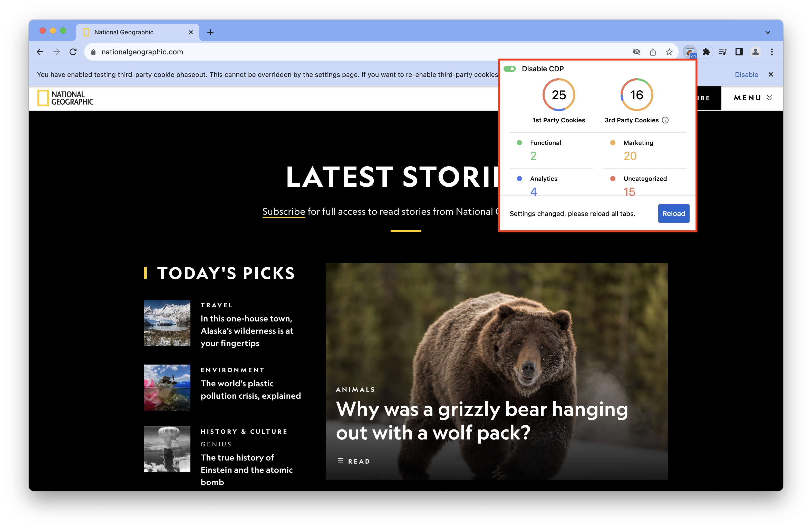Click the 3rd Party Cookies info icon

coord(665,120)
